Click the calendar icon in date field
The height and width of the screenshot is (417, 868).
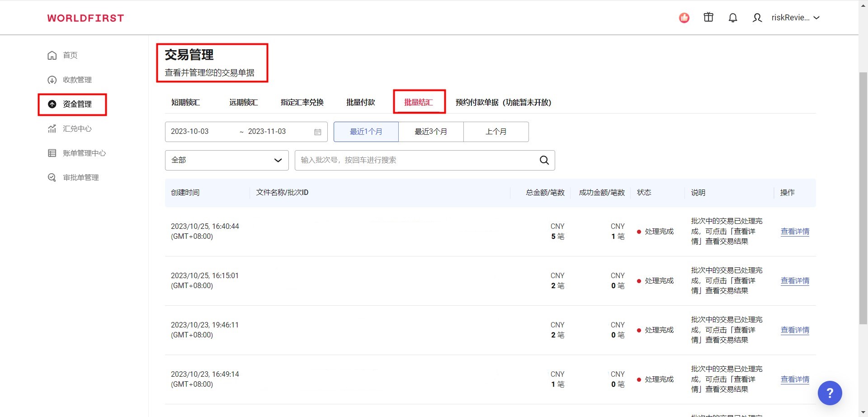(x=318, y=132)
